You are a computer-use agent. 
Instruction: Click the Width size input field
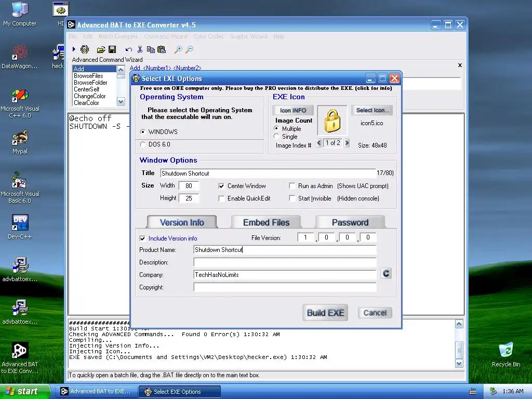pyautogui.click(x=189, y=186)
